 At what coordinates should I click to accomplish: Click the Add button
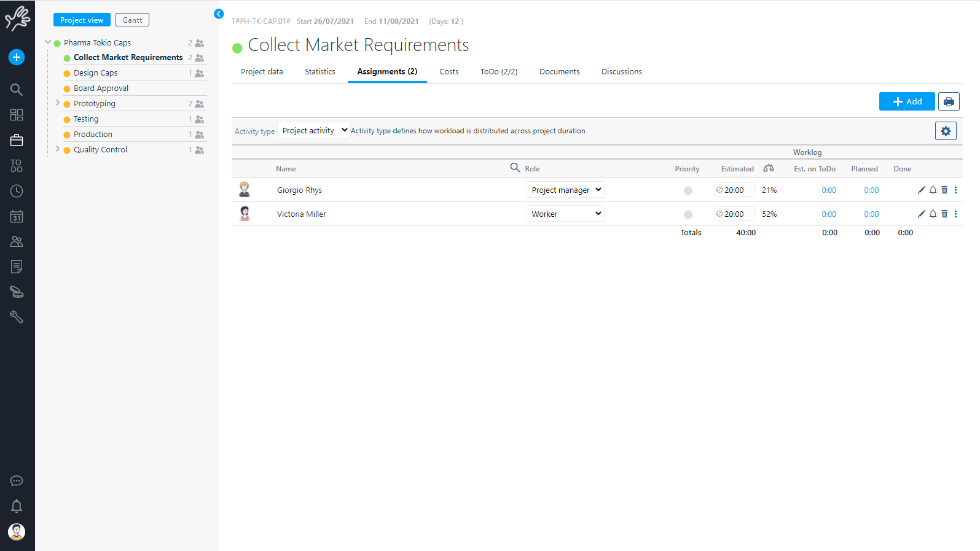click(x=906, y=101)
